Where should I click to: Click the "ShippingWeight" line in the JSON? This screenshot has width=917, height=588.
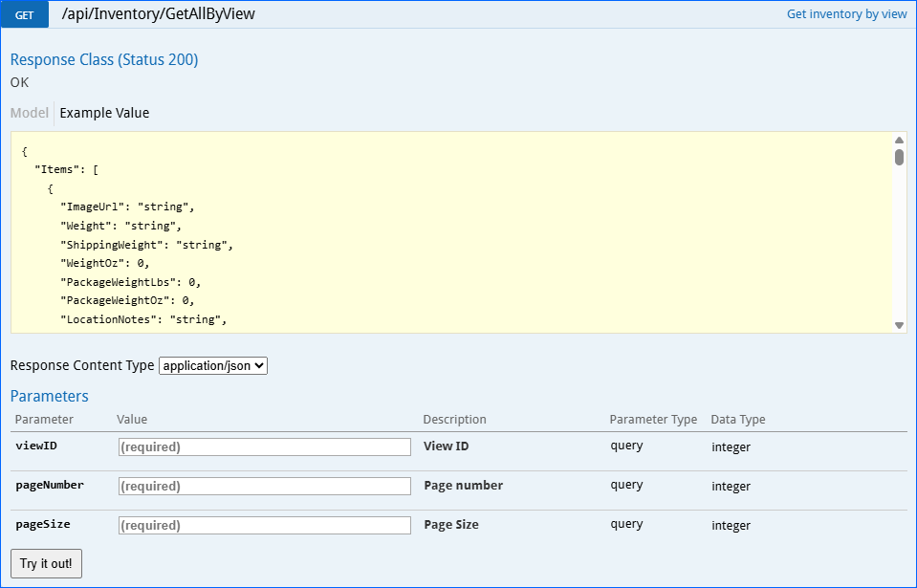tap(146, 245)
